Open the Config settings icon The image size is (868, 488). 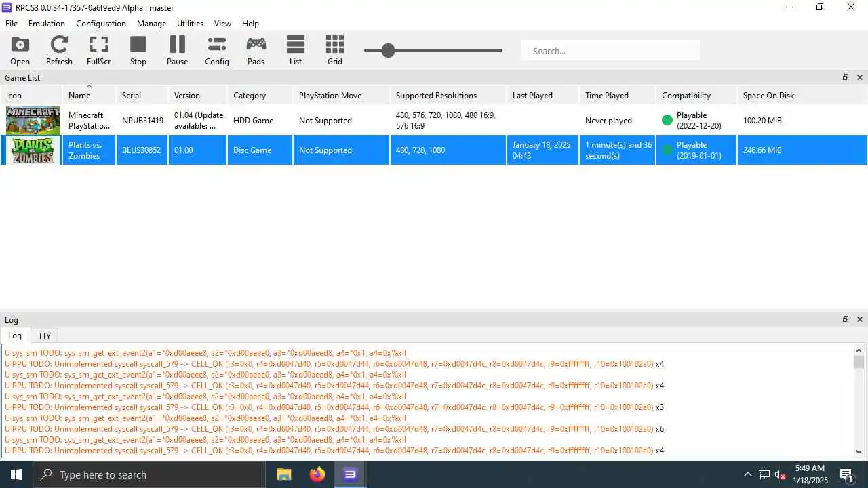(216, 51)
